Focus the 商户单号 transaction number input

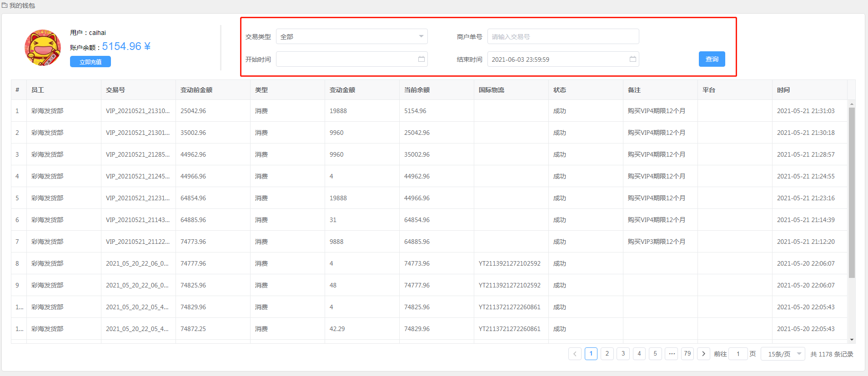click(563, 36)
